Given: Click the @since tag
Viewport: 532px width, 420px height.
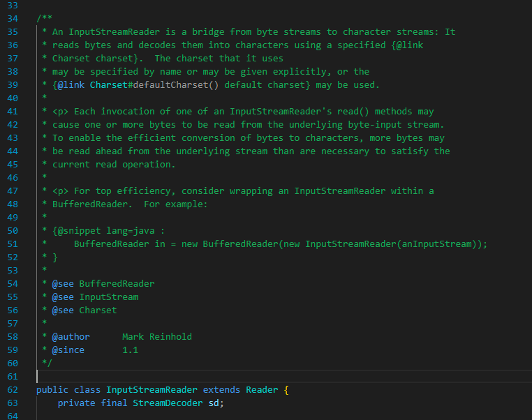Looking at the screenshot, I should tap(68, 350).
